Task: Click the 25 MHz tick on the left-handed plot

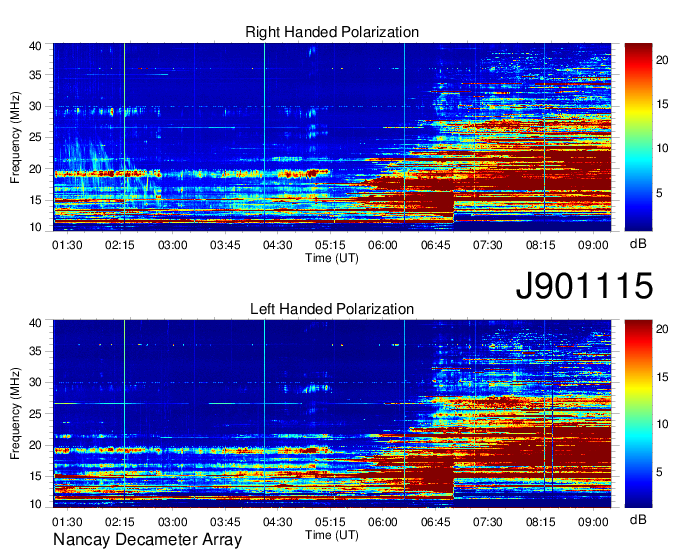Action: pyautogui.click(x=35, y=414)
